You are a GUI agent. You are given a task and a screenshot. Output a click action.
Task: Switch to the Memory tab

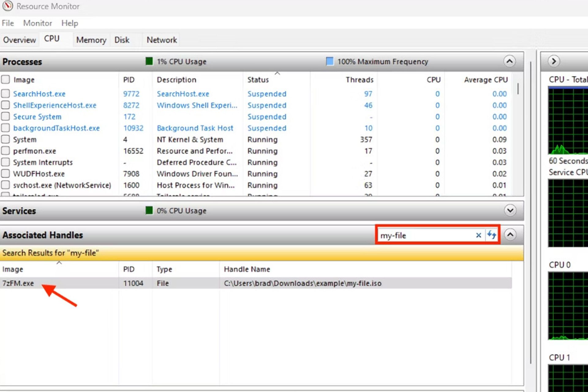pyautogui.click(x=91, y=40)
